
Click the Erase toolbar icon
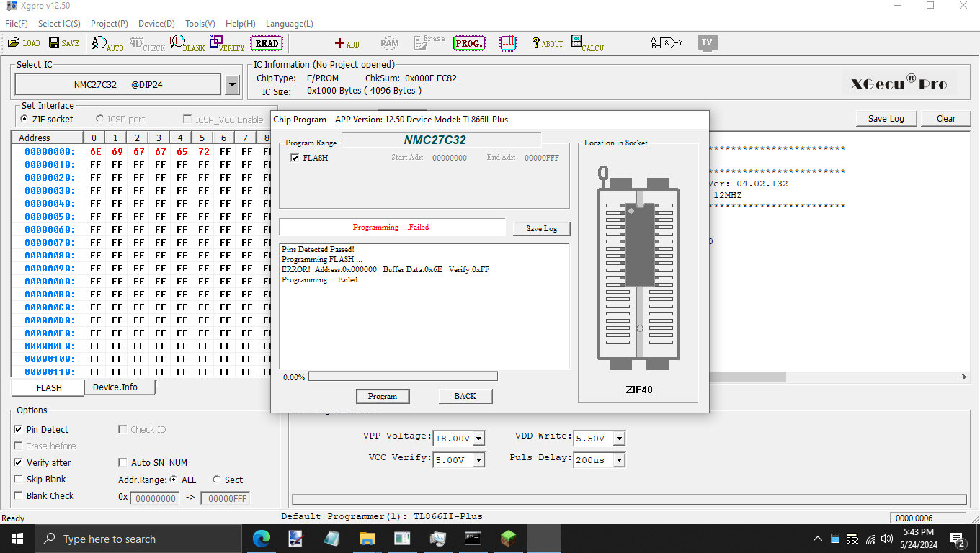(x=429, y=43)
